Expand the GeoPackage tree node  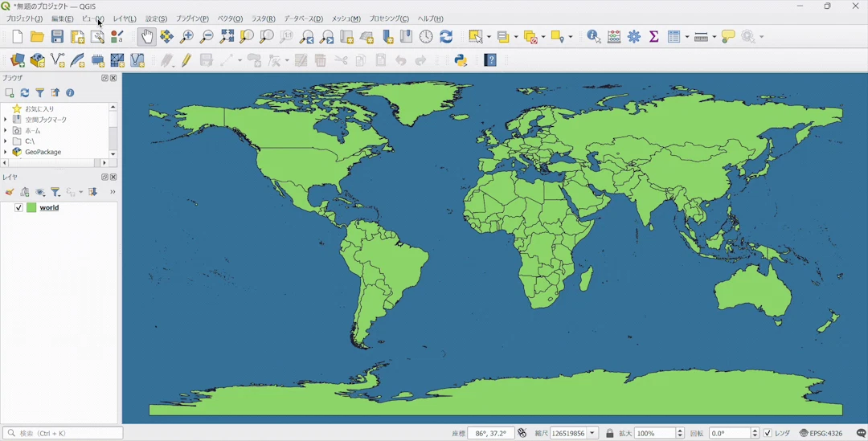point(6,152)
